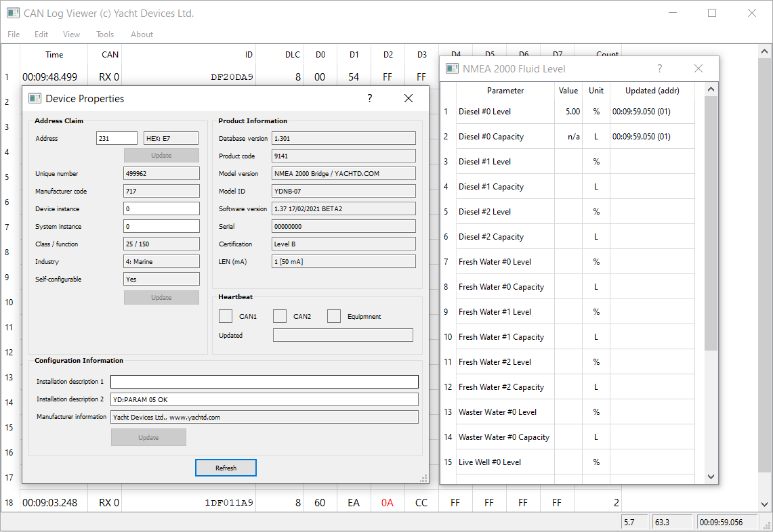
Task: Enable the CAN2 heartbeat checkbox
Action: [x=280, y=316]
